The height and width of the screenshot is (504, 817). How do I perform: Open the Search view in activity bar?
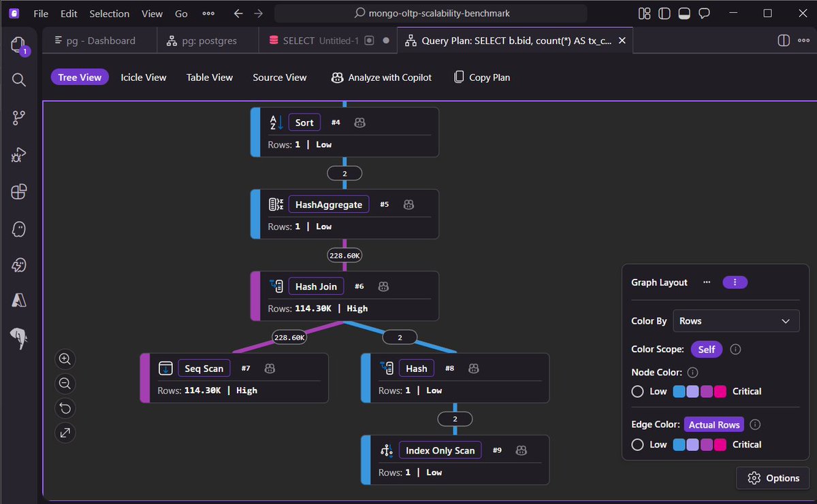18,80
